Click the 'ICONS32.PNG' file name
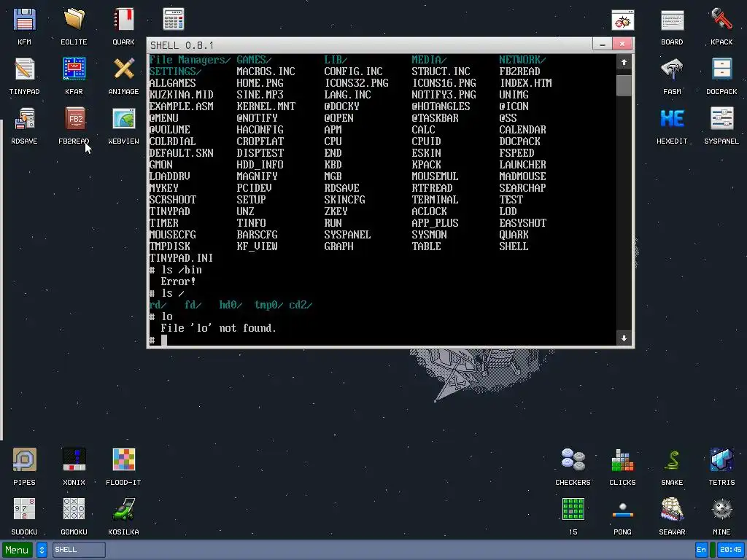Image resolution: width=747 pixels, height=560 pixels. coord(356,83)
